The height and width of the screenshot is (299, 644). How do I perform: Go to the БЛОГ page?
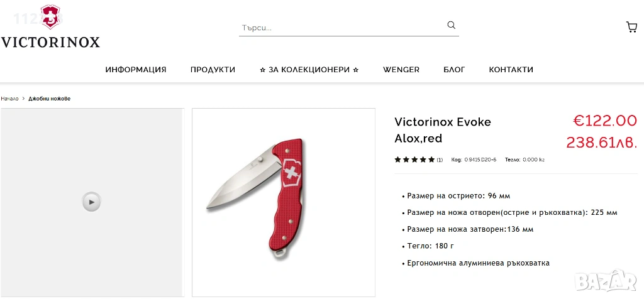coord(454,70)
